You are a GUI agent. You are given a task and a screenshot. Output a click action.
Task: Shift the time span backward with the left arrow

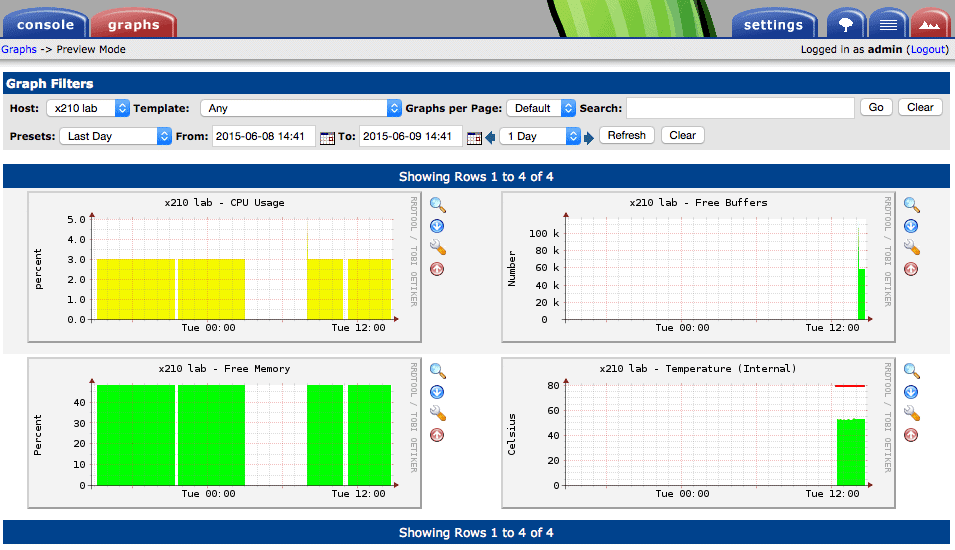pos(490,138)
